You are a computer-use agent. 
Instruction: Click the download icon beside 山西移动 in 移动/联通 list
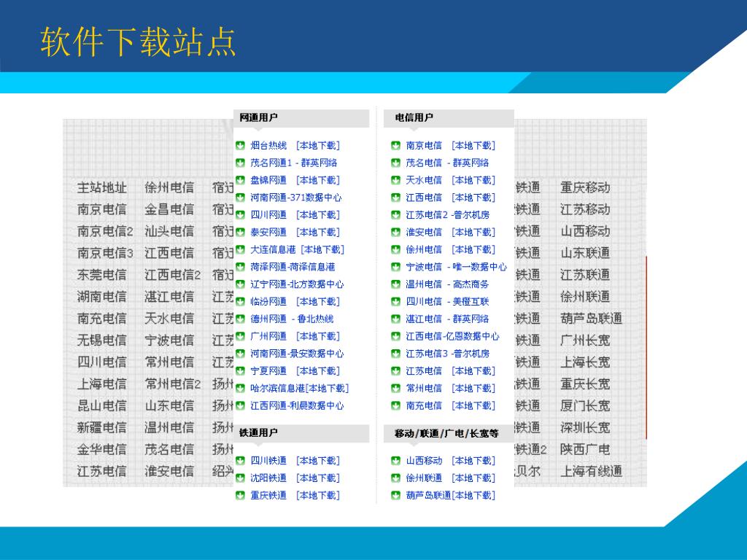tap(396, 461)
